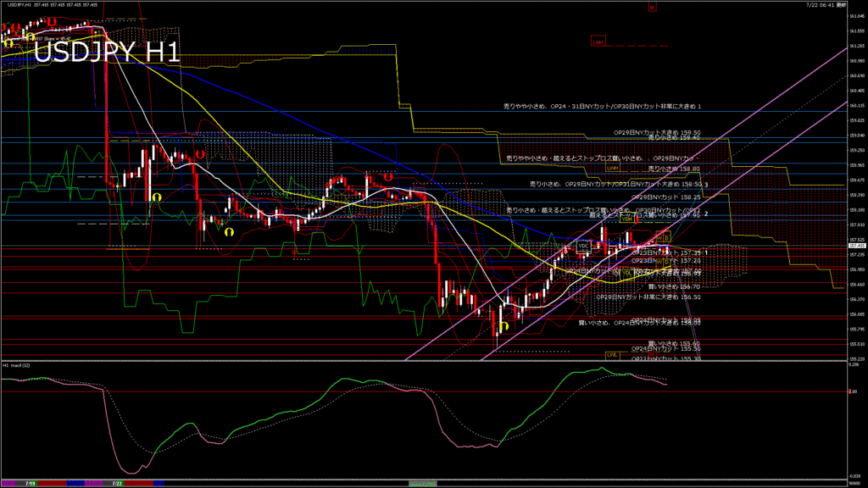
Task: Click the OP29日NYカット大きめ 159.50 label
Action: [x=657, y=133]
